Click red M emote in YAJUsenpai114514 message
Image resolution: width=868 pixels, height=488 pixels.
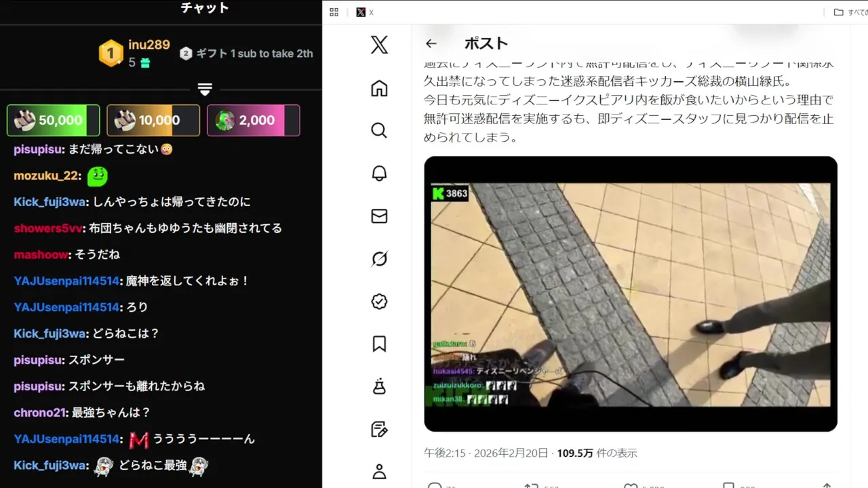tap(138, 440)
